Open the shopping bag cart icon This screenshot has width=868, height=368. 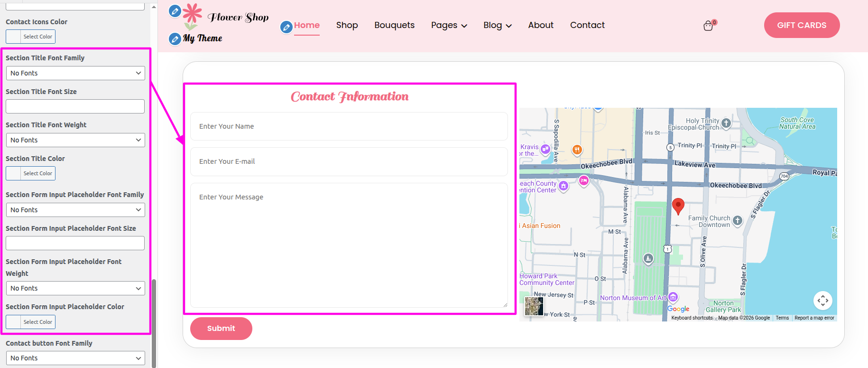(708, 26)
